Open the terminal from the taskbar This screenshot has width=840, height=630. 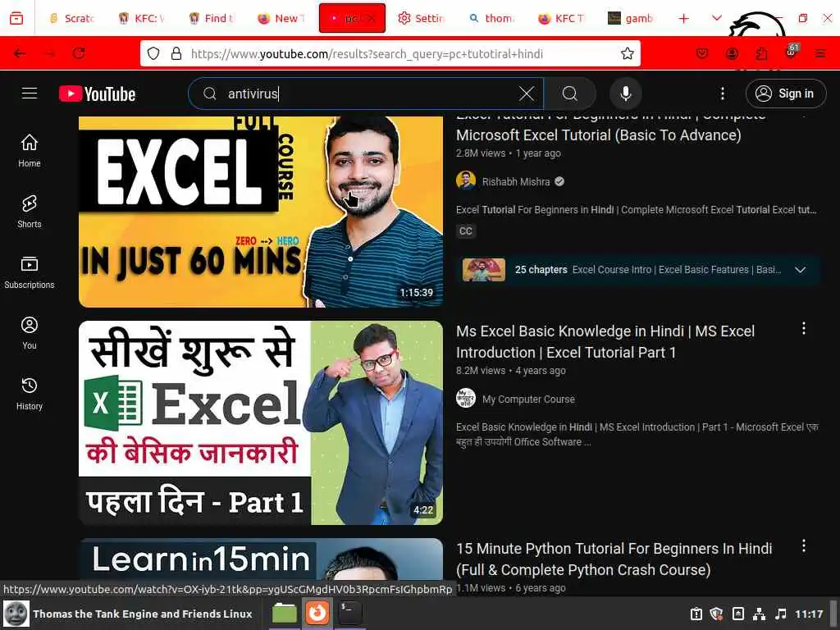click(350, 613)
